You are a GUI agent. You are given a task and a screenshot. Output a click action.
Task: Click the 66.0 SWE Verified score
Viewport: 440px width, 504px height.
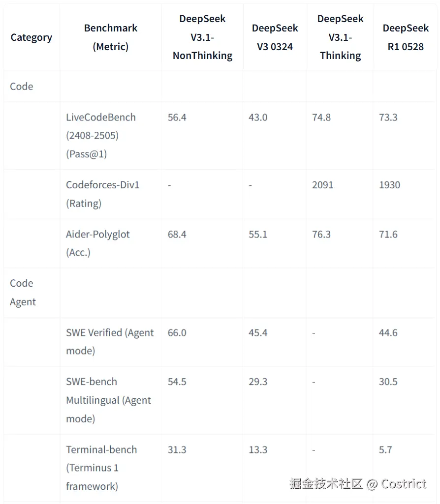(x=177, y=332)
